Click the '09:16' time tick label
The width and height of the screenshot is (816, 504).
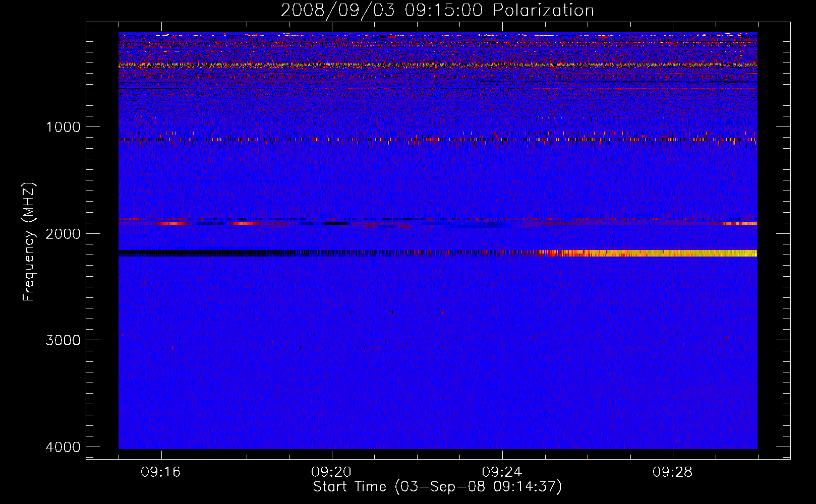(x=161, y=472)
